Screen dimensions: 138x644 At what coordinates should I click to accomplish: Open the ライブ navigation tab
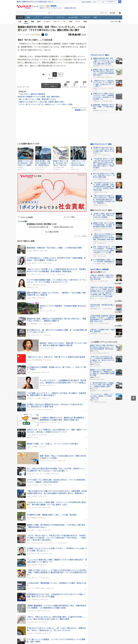[37, 17]
